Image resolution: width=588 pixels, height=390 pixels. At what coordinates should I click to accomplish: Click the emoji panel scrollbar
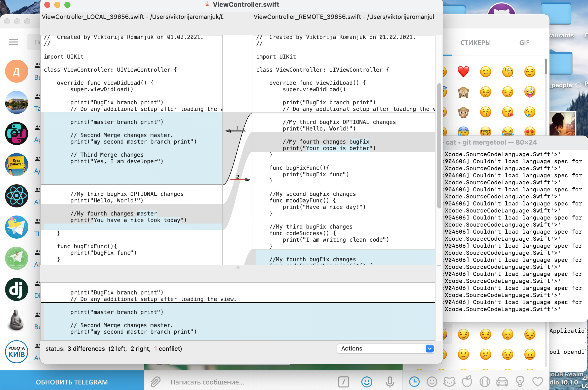pyautogui.click(x=546, y=66)
